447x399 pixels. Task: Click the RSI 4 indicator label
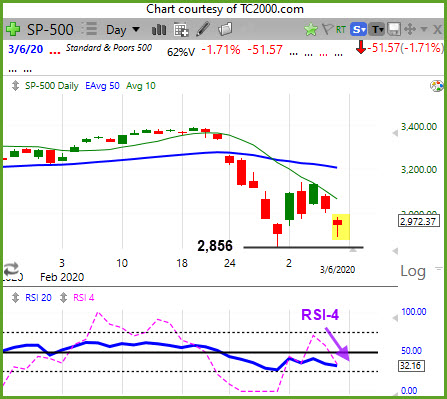tap(84, 298)
